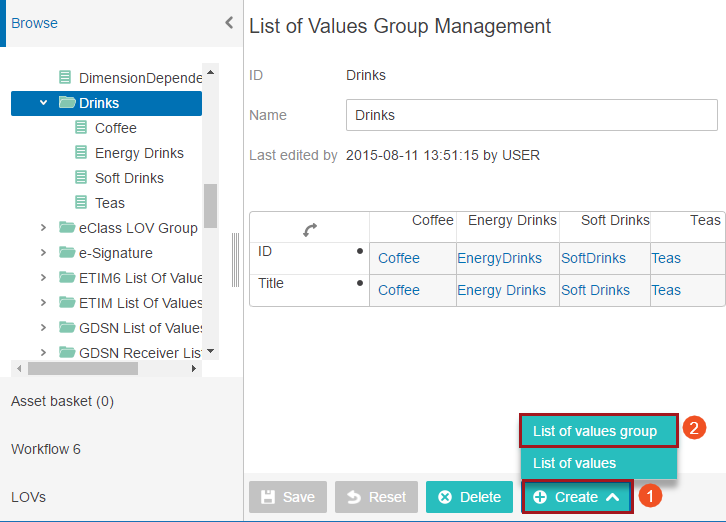Open the Teas ID link in table
The width and height of the screenshot is (726, 522).
666,258
